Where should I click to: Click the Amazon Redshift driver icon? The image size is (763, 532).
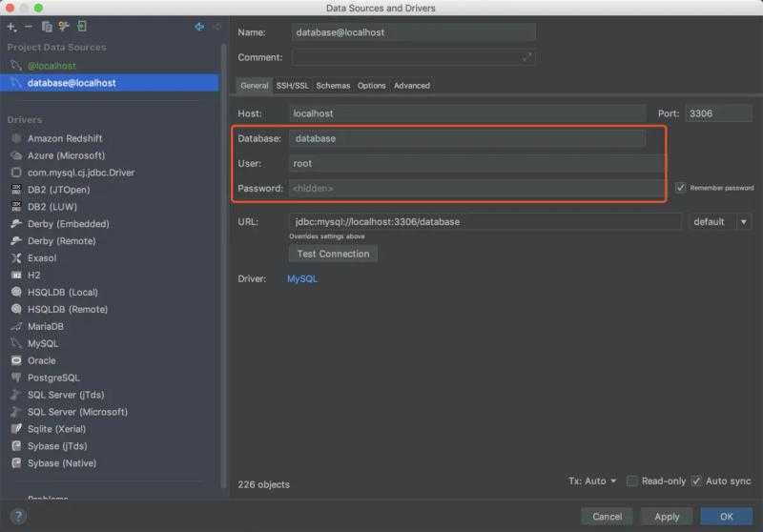pyautogui.click(x=16, y=138)
